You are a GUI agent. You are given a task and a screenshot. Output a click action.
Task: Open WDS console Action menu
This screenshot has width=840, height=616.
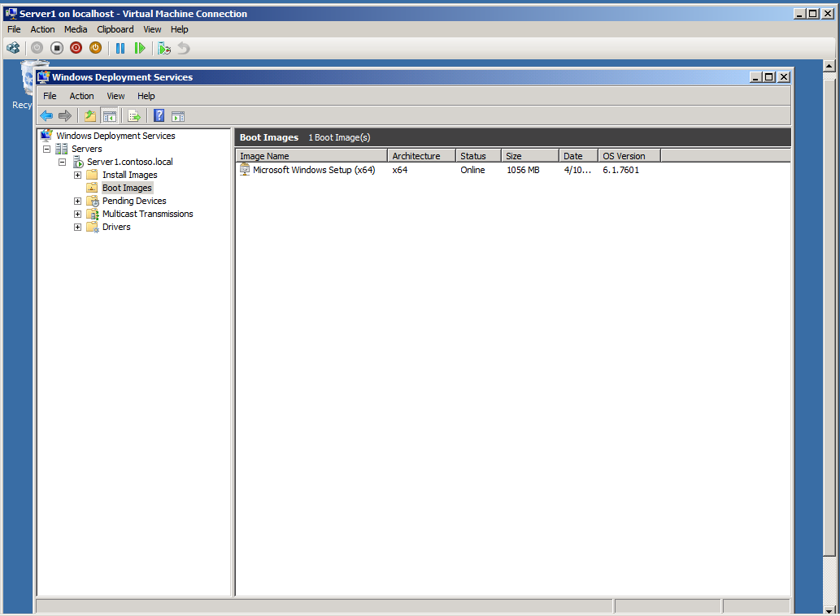coord(81,96)
